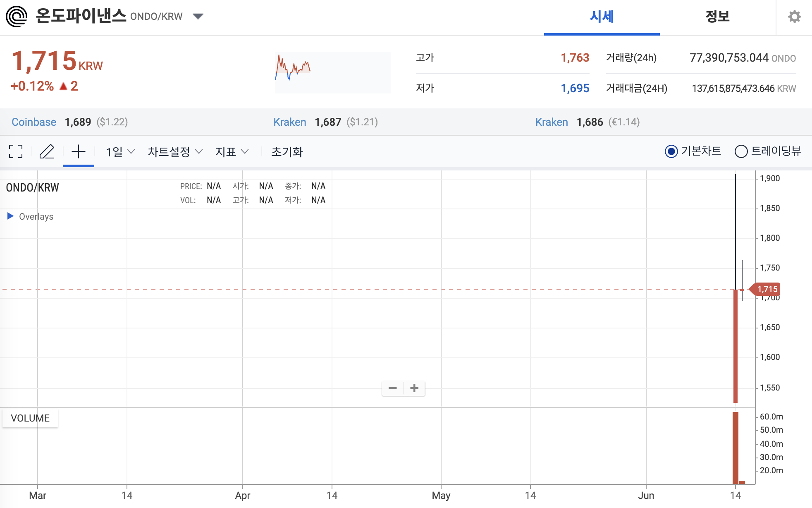Click the large red daily candlestick
812x508 pixels.
736,346
